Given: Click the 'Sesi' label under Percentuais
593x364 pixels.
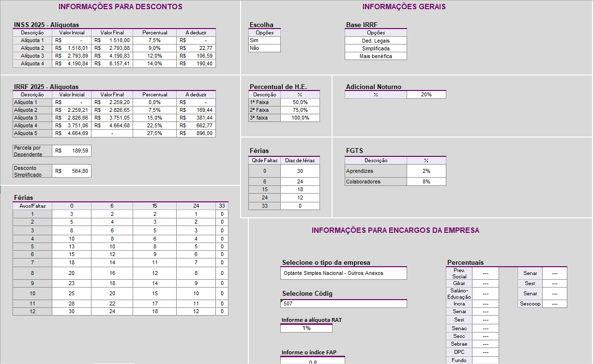Looking at the screenshot, I should (459, 320).
